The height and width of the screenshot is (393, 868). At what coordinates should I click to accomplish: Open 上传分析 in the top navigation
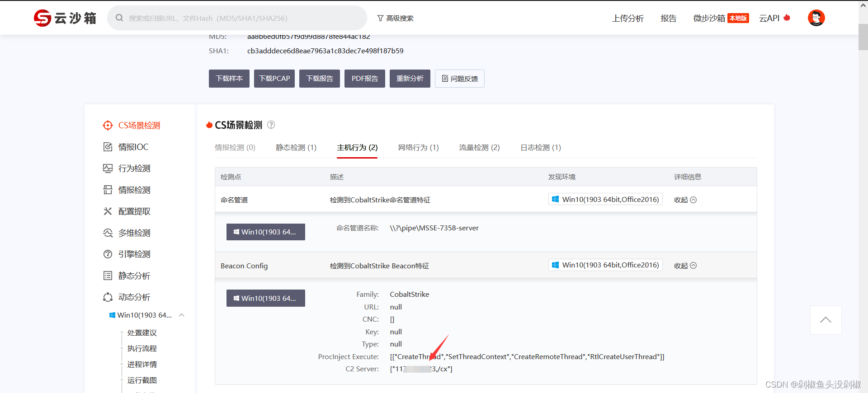point(628,18)
